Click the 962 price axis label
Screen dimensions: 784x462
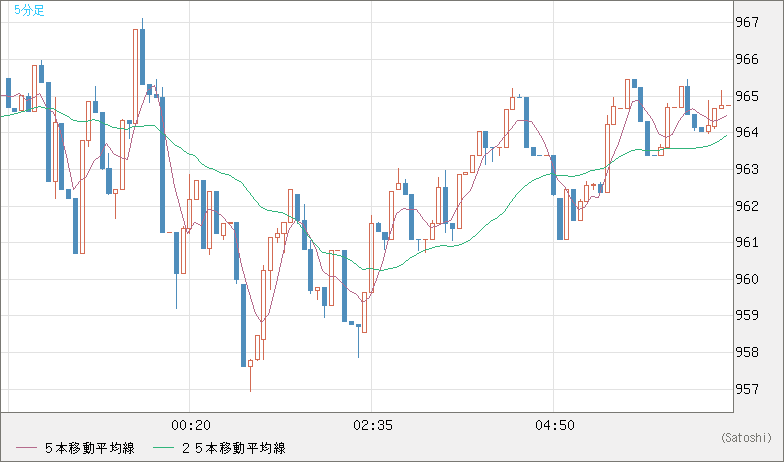(746, 206)
